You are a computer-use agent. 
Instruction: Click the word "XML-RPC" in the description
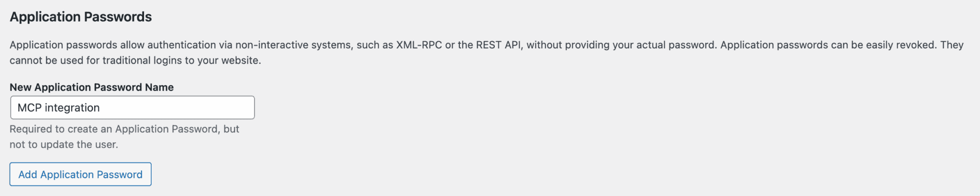[419, 45]
